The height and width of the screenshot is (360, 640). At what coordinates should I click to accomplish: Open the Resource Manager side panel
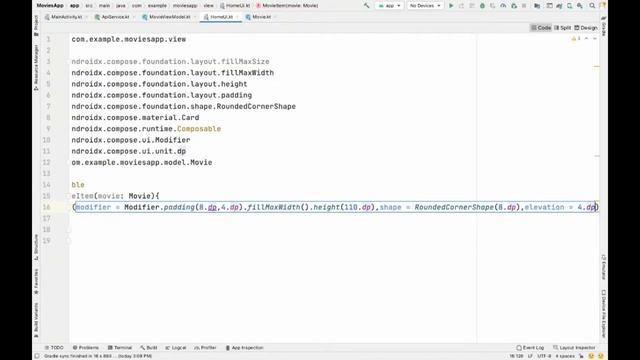pos(36,67)
